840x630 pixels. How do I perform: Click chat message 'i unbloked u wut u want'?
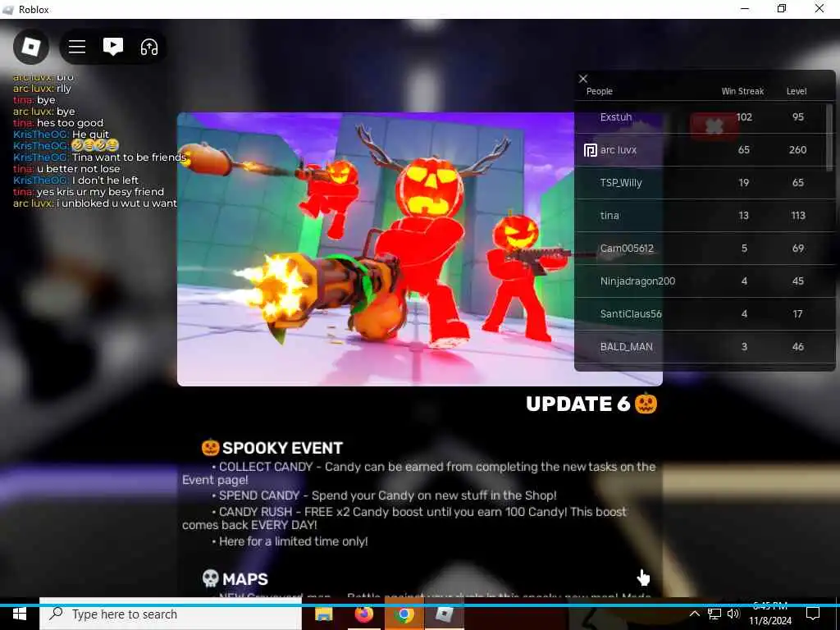click(x=116, y=203)
